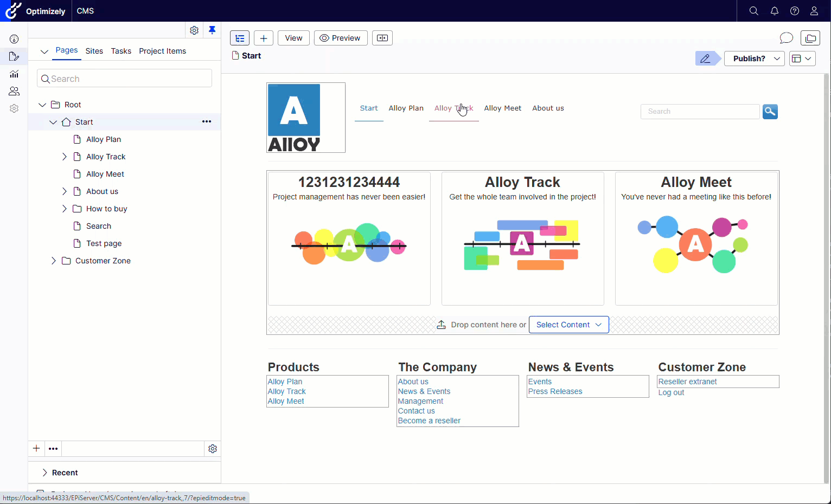Screen dimensions: 831x504
Task: Toggle the pin navigation pane icon
Action: click(x=212, y=30)
